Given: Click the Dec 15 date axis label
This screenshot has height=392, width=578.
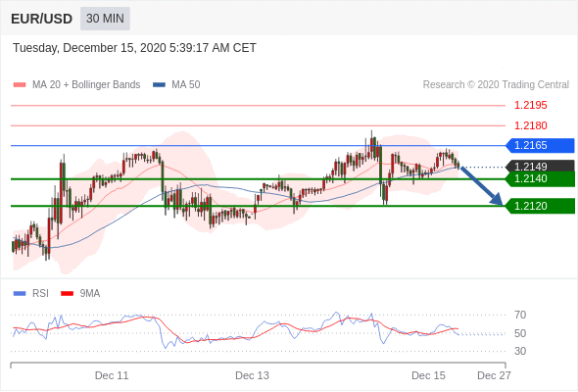Looking at the screenshot, I should (x=428, y=375).
